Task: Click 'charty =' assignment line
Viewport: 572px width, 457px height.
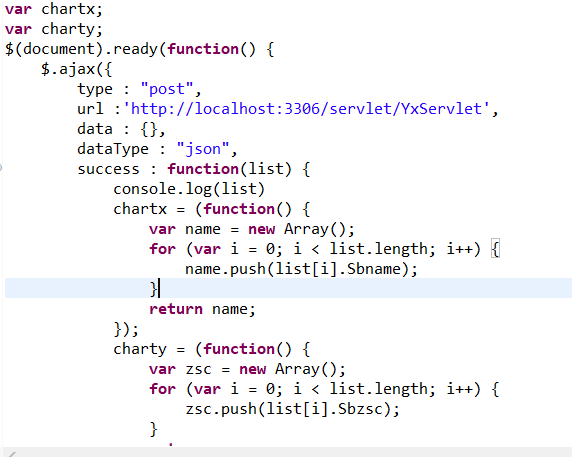Action: pyautogui.click(x=212, y=349)
